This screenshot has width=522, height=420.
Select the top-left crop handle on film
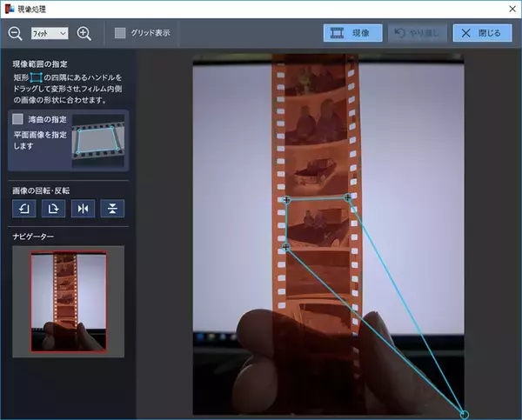tap(287, 200)
